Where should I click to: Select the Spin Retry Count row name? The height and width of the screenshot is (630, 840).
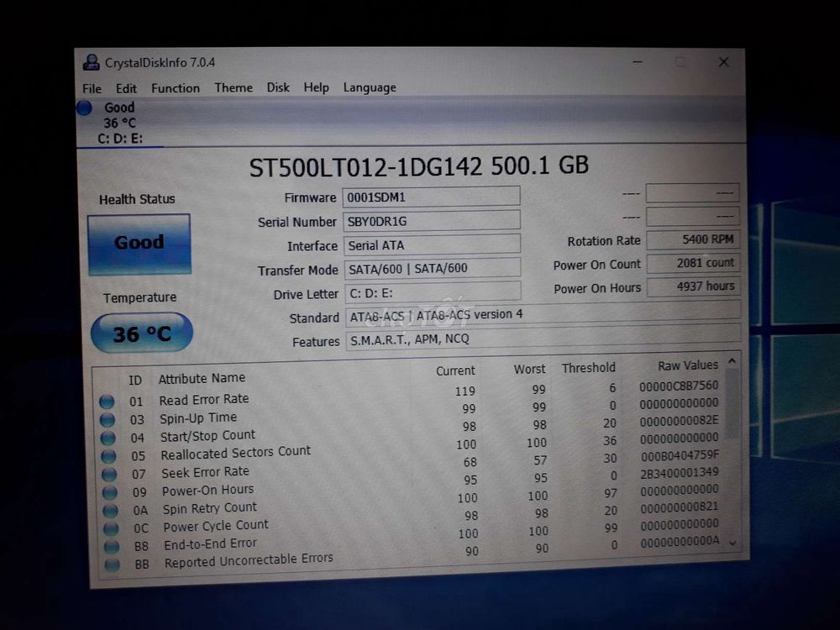[x=209, y=508]
